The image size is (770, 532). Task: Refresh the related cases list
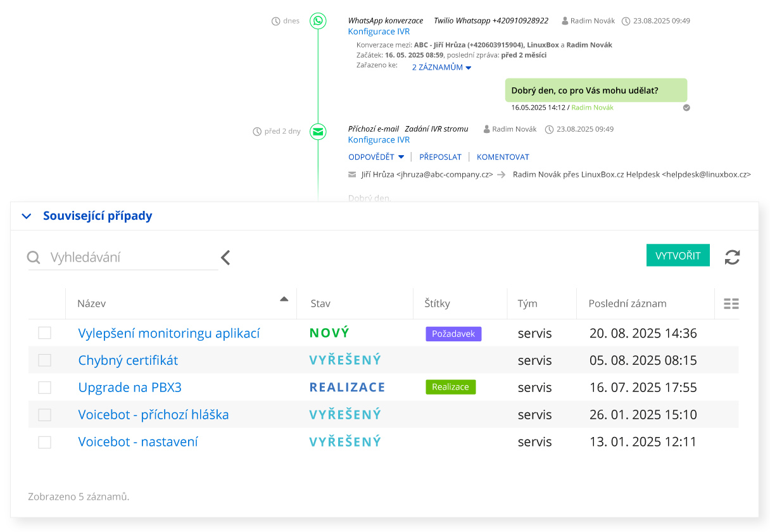click(x=732, y=257)
